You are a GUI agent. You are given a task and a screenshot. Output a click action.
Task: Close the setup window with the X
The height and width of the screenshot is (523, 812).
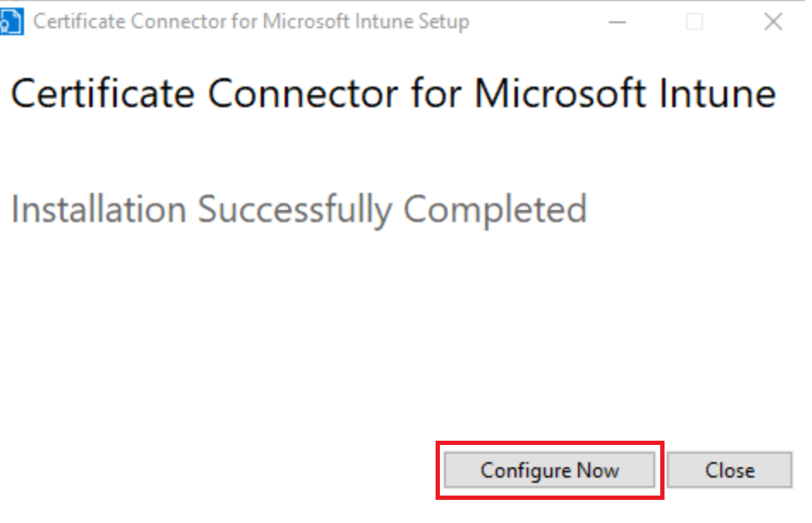773,21
